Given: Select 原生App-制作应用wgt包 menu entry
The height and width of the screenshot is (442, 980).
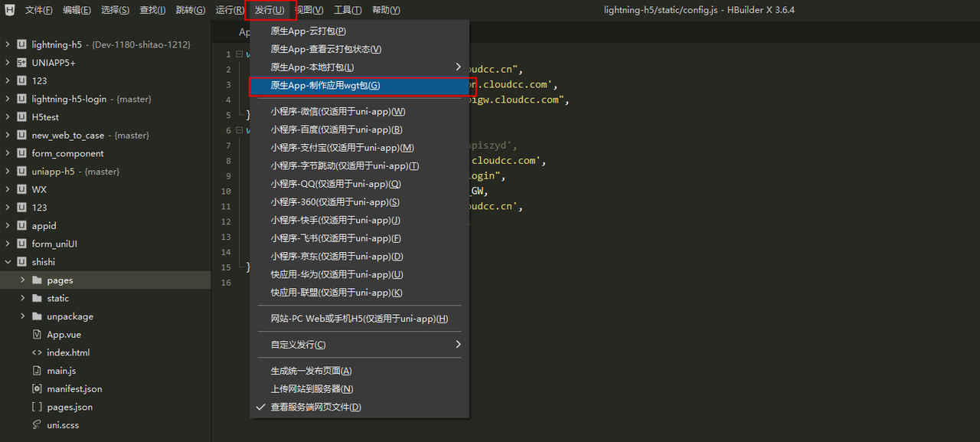Looking at the screenshot, I should point(325,86).
